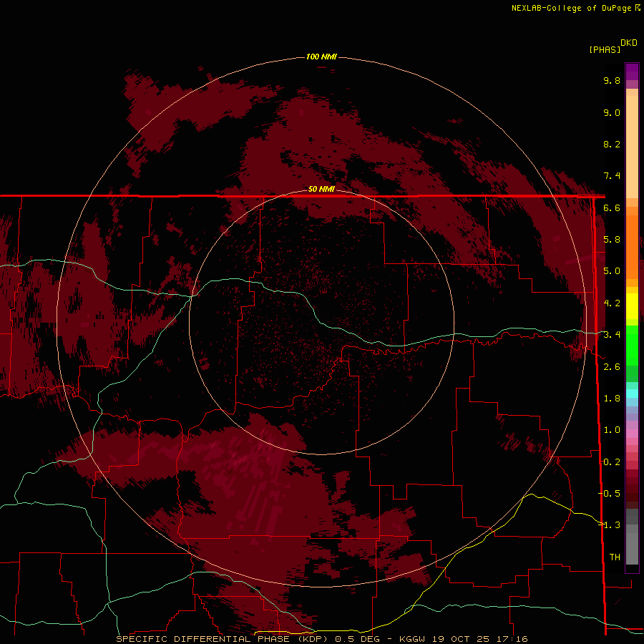This screenshot has width=644, height=644.
Task: Click the -1.3 scale value
Action: [610, 525]
